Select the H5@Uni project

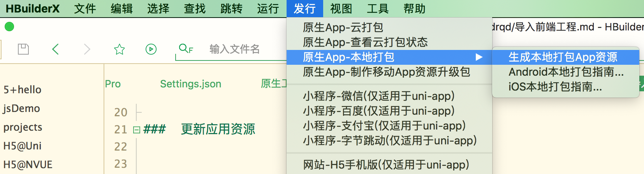pyautogui.click(x=22, y=146)
